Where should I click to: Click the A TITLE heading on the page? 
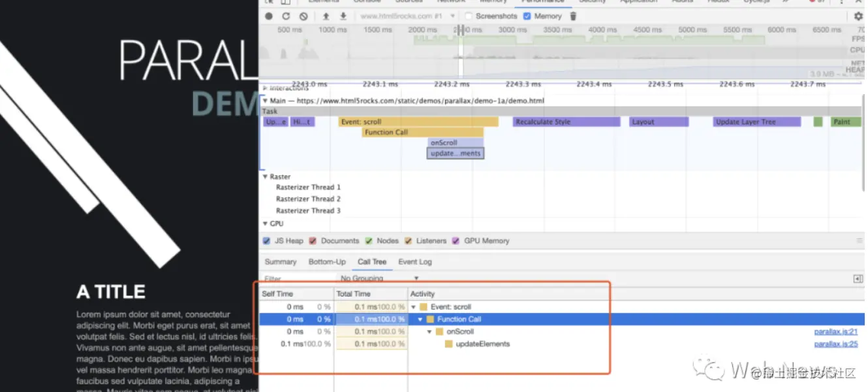pyautogui.click(x=111, y=291)
